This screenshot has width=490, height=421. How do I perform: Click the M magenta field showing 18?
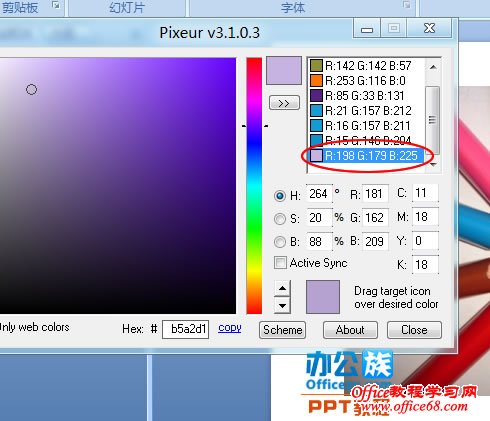(425, 217)
